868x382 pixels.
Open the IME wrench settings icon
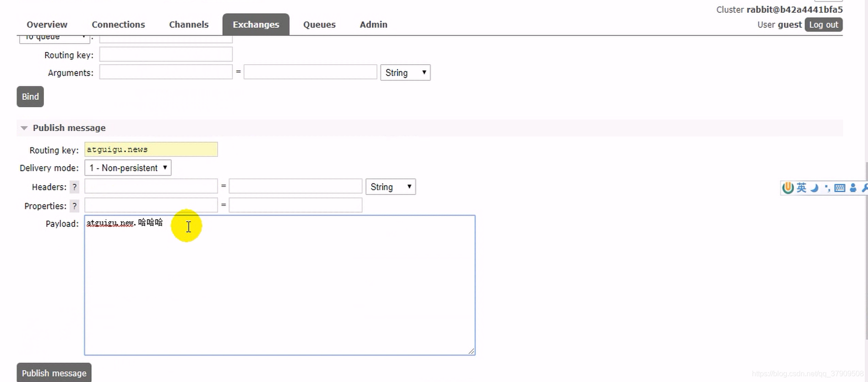click(x=865, y=188)
